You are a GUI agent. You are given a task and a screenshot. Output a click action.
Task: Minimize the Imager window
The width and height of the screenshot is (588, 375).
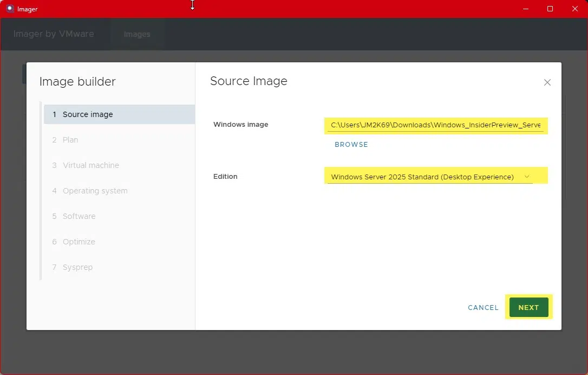tap(525, 9)
